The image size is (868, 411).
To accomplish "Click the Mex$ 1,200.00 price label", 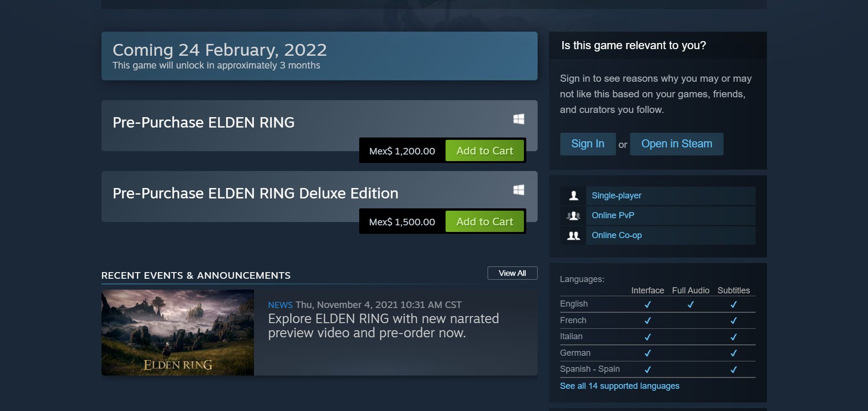I will tap(402, 151).
